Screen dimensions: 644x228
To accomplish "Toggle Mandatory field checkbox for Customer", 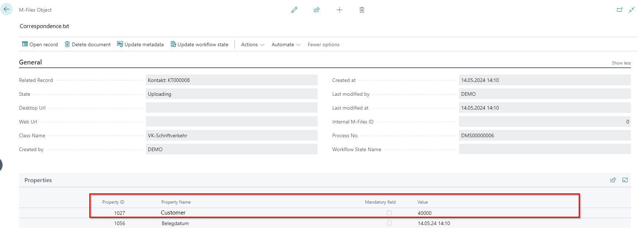I will [389, 213].
